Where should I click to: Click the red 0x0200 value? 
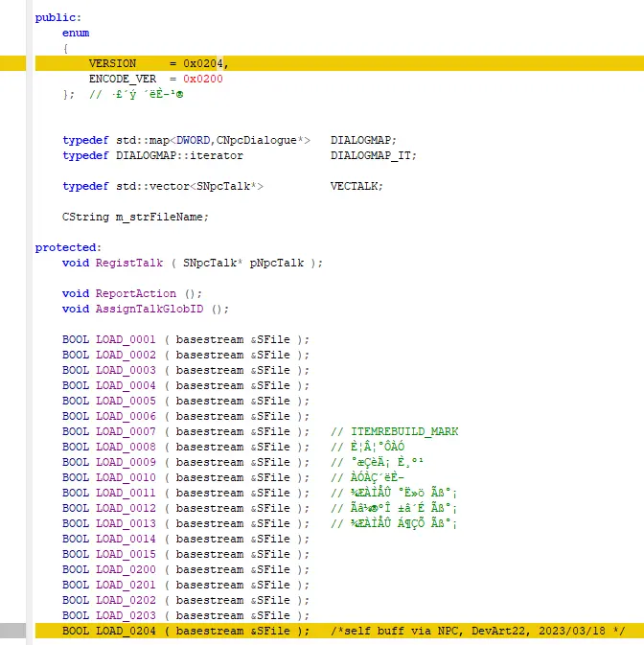coord(203,79)
